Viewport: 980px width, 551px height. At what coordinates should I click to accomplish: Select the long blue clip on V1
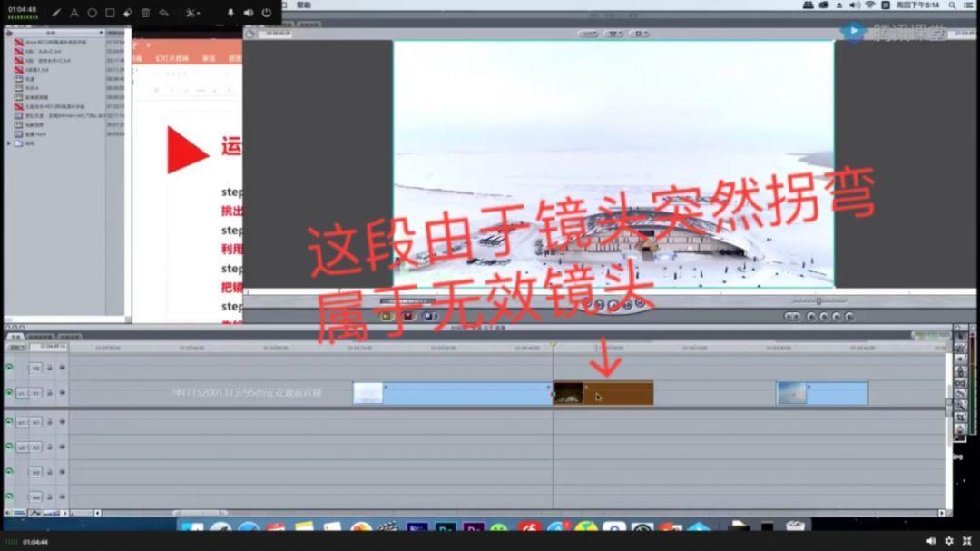coord(453,393)
